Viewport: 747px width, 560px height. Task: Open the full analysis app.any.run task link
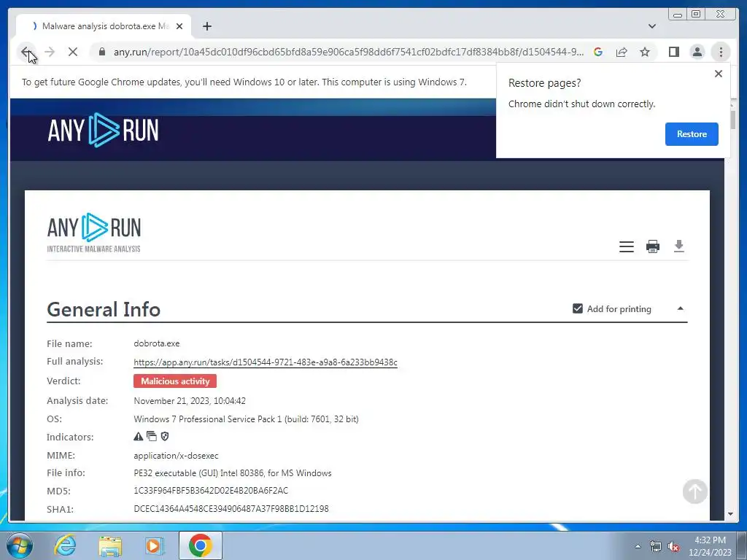click(x=266, y=362)
